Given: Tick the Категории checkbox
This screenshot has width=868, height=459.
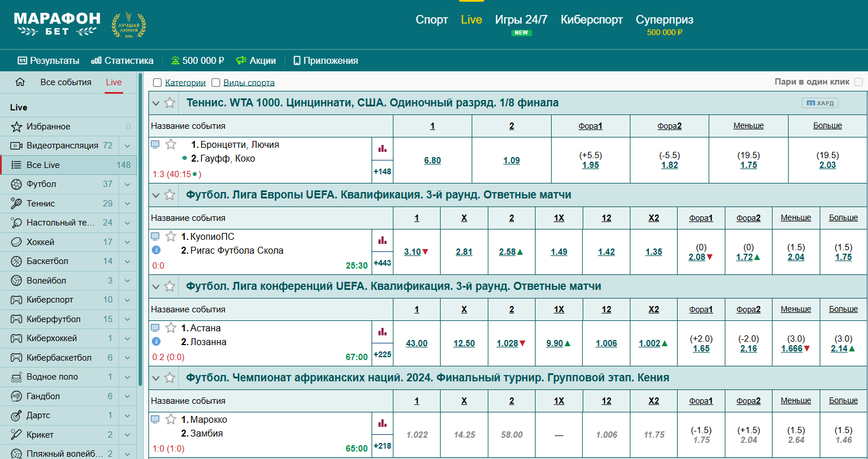Looking at the screenshot, I should click(x=157, y=83).
